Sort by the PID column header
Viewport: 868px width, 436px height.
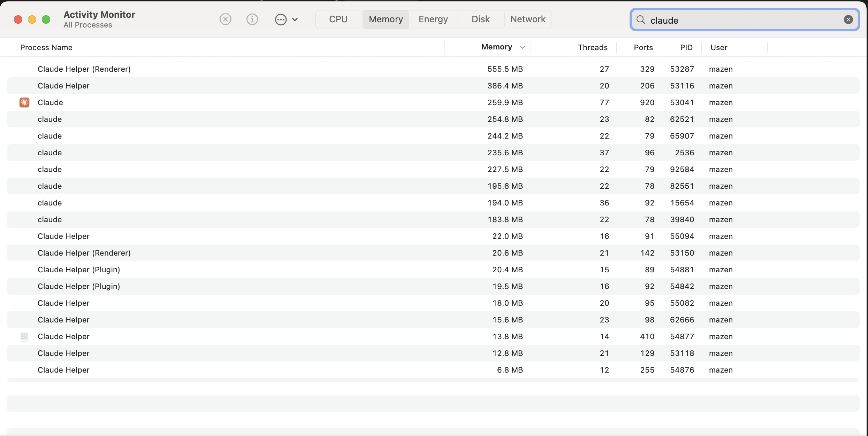686,47
